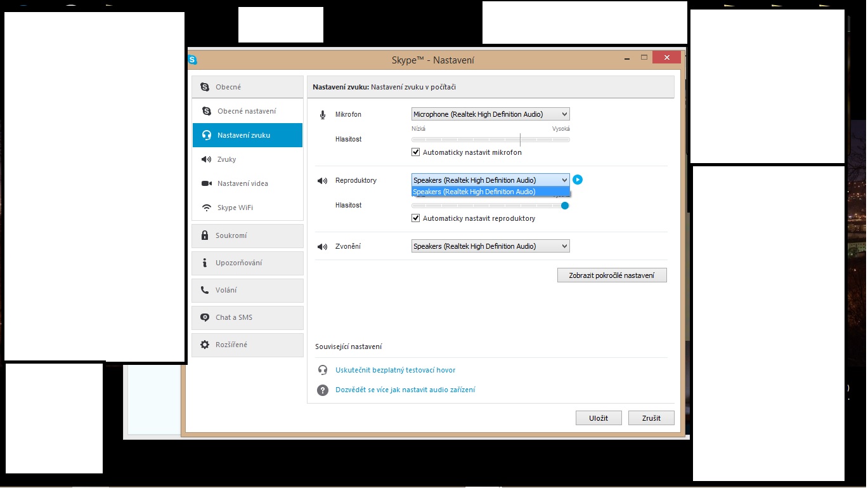Image resolution: width=868 pixels, height=488 pixels.
Task: Click Zobrazit pokročilé nastavení button
Action: pyautogui.click(x=612, y=275)
